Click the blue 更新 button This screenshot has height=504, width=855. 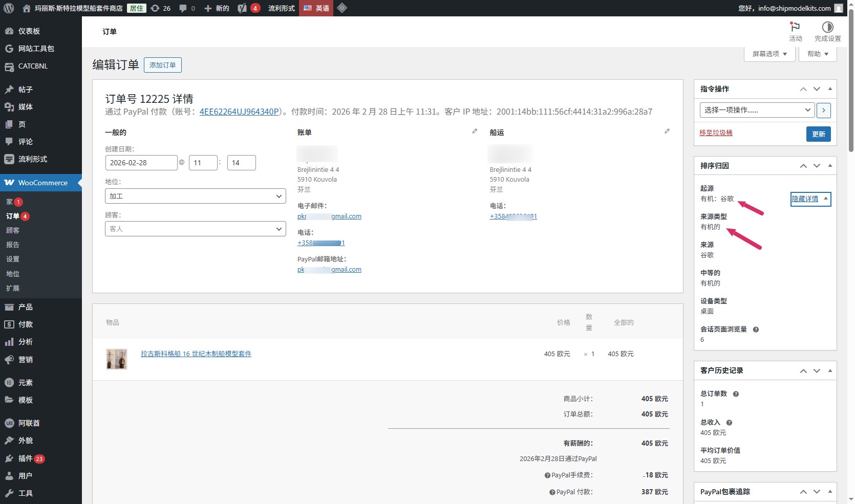tap(818, 134)
